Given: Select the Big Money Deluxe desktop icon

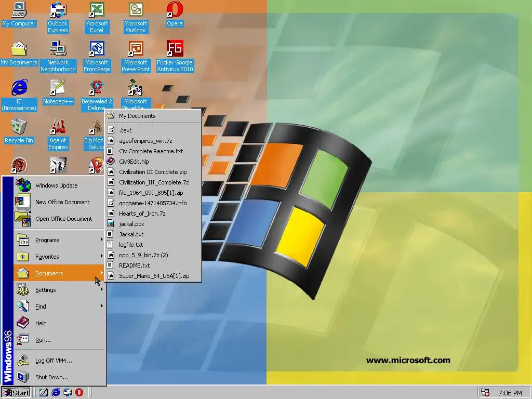Looking at the screenshot, I should (x=95, y=134).
